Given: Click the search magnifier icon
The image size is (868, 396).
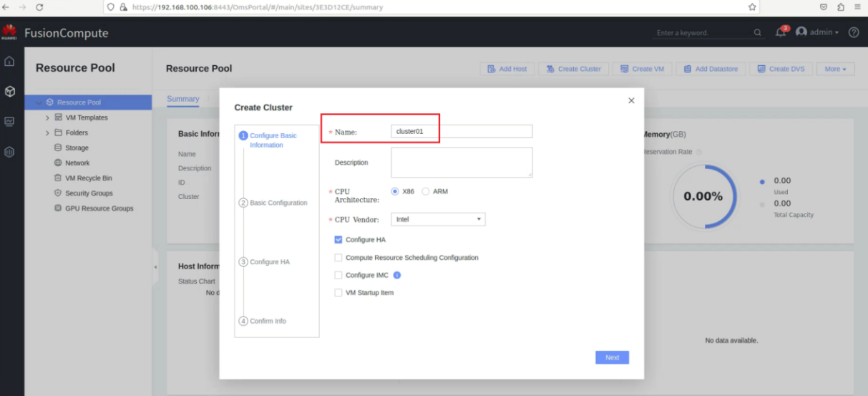Looking at the screenshot, I should point(758,33).
